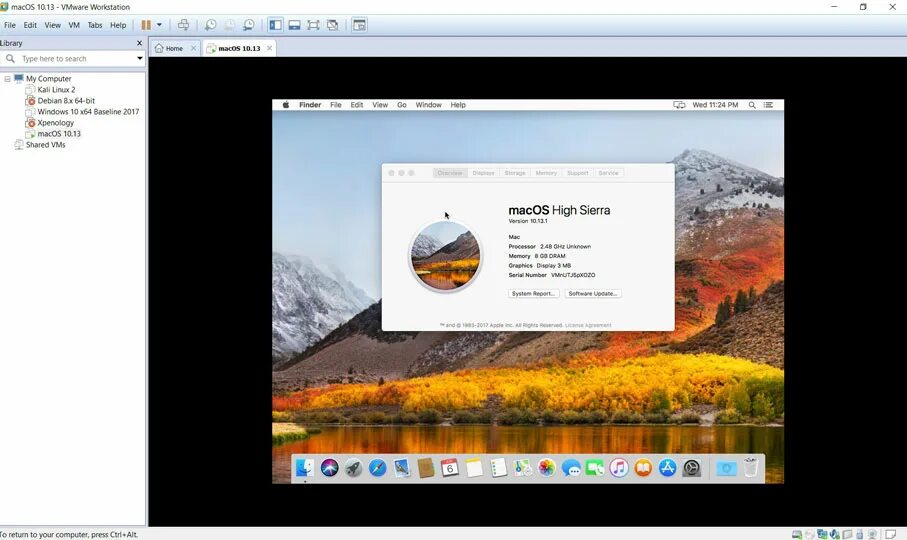Click the Suspend (pause) VM toolbar button
907x540 pixels.
click(146, 25)
